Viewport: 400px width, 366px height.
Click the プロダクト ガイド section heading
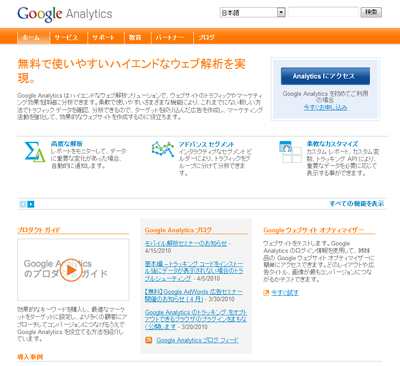39,230
